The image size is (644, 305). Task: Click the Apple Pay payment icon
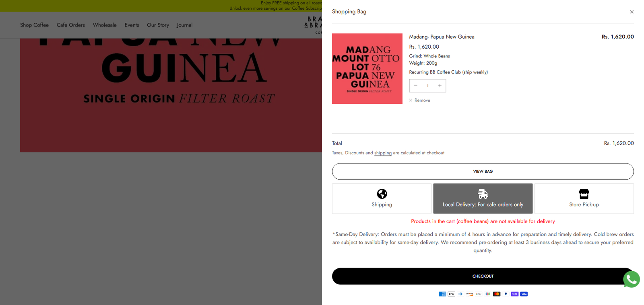click(451, 294)
